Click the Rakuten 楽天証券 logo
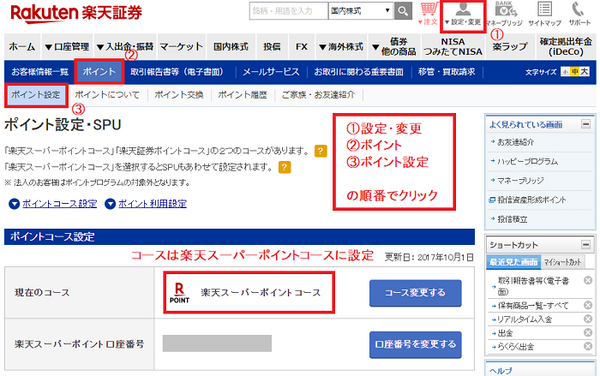This screenshot has height=376, width=600. [76, 13]
